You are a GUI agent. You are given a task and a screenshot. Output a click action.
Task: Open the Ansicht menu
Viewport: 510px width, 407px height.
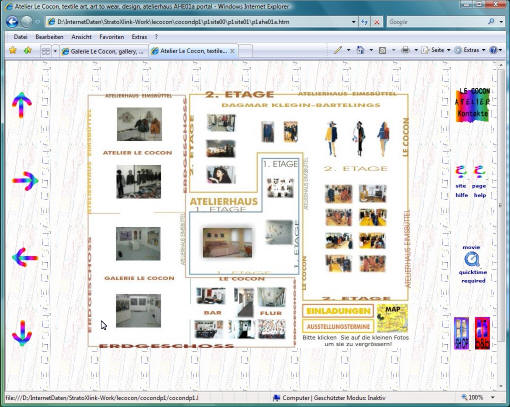[81, 37]
